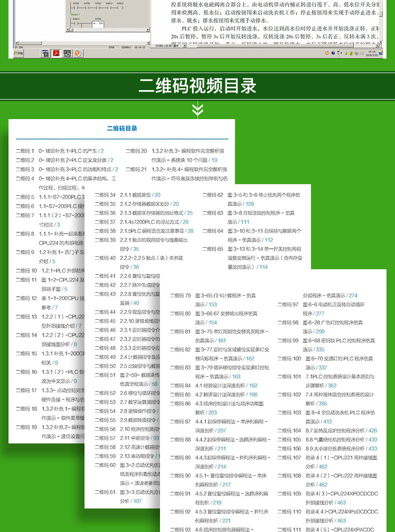Select entry 二维码 107 CPU221两种接线图分析
The width and height of the screenshot is (395, 532).
(x=327, y=462)
